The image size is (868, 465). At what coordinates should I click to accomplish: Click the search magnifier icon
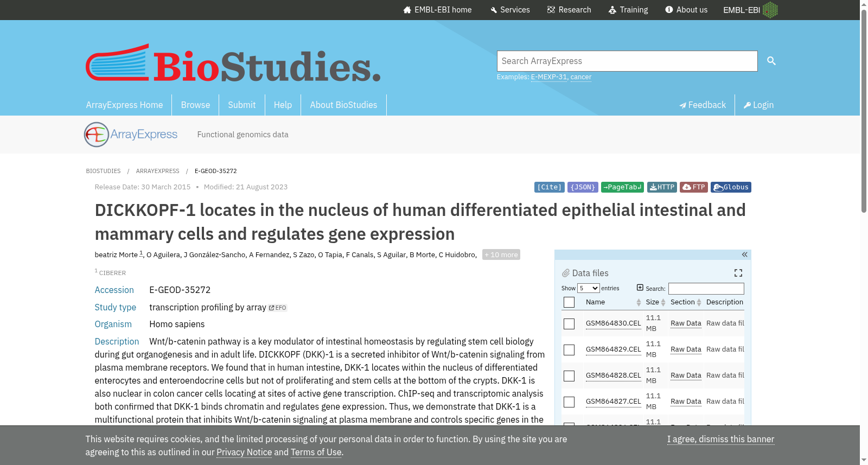[771, 61]
